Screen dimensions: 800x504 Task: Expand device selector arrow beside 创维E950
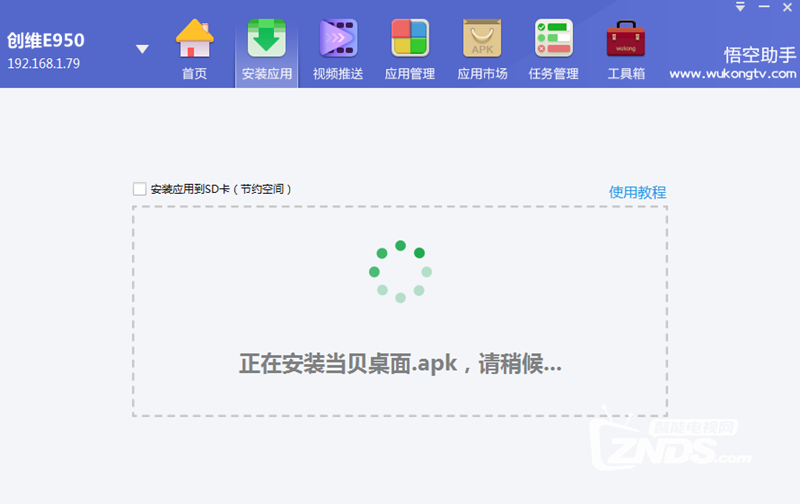coord(142,49)
